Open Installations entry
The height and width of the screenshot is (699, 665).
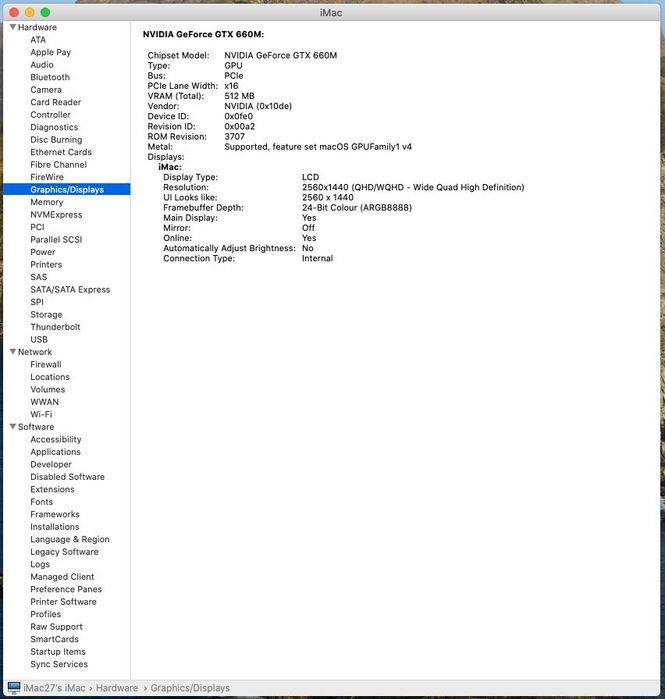[x=55, y=526]
